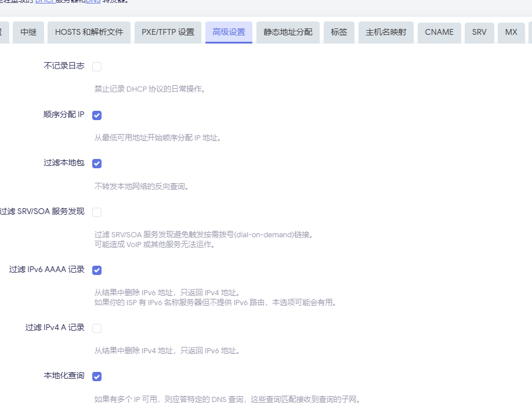Enable the 不记录日志 checkbox
Screen dimensions: 532x409
click(97, 67)
